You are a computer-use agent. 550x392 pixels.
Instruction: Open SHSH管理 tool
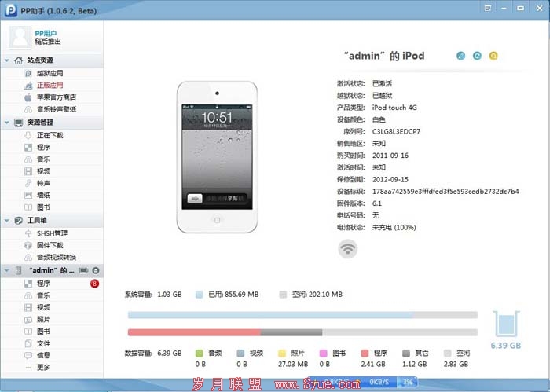(52, 233)
